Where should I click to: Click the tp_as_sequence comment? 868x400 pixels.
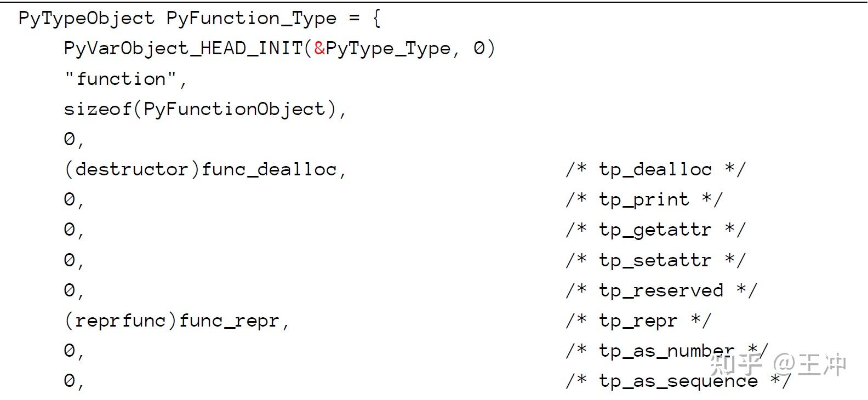pyautogui.click(x=678, y=380)
